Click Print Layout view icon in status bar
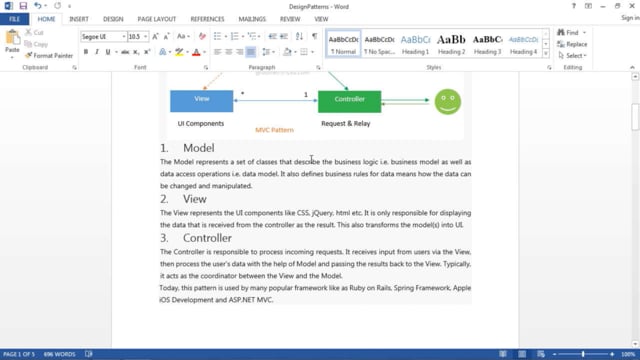The height and width of the screenshot is (360, 640). [522, 354]
